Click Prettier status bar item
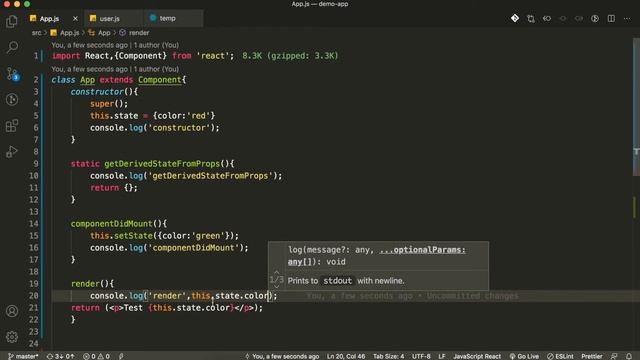640x360 pixels. pyautogui.click(x=592, y=356)
